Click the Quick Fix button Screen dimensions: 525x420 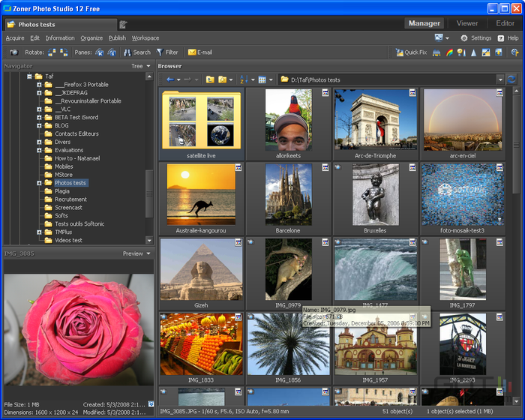click(411, 52)
